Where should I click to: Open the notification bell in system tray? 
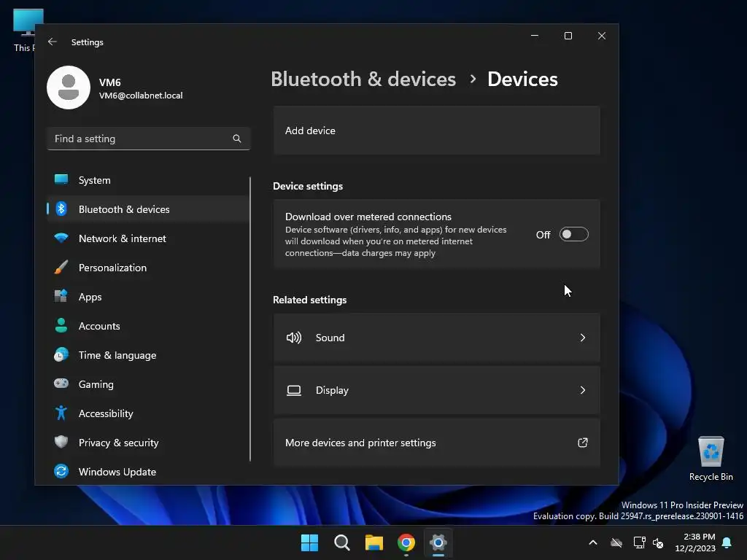point(727,542)
